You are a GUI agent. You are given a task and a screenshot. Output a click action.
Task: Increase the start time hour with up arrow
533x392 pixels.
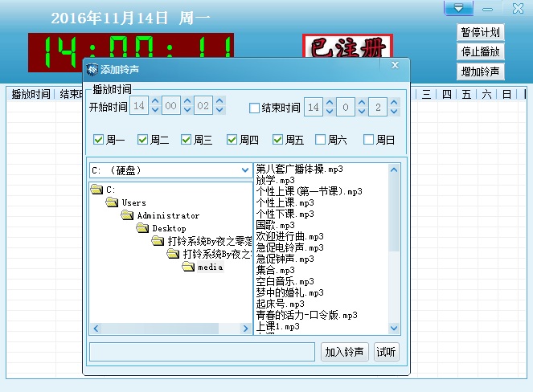tap(156, 101)
